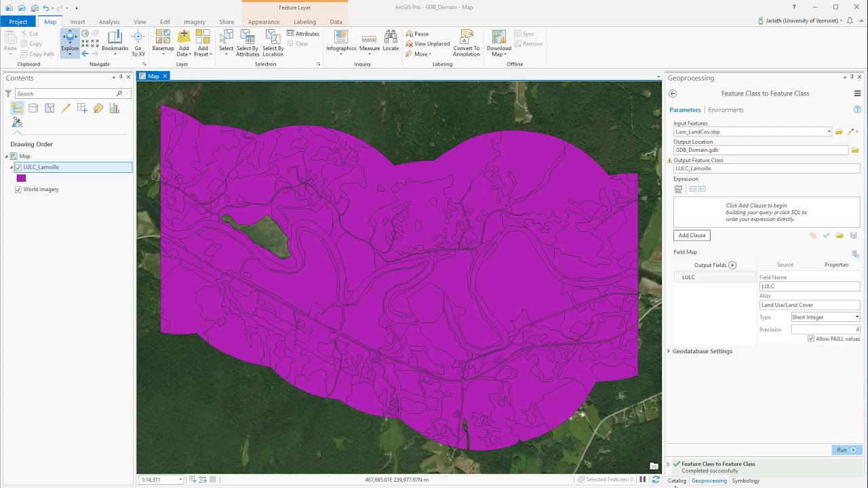
Task: Open the Bookmarks tool
Action: click(x=115, y=42)
